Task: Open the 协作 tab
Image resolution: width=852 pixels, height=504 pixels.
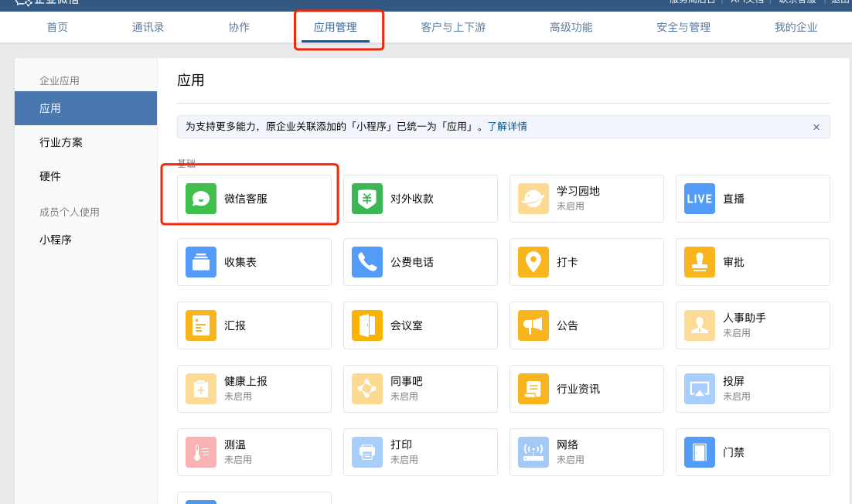Action: (239, 27)
